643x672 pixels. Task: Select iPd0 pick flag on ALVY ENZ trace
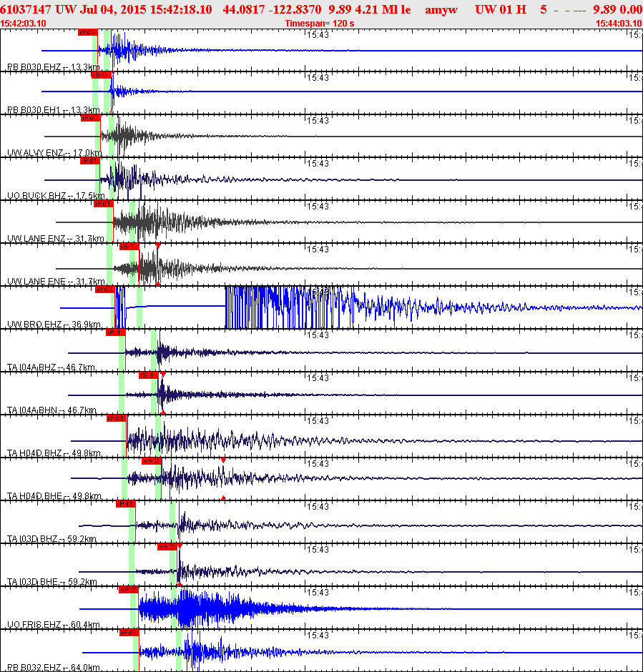point(90,118)
